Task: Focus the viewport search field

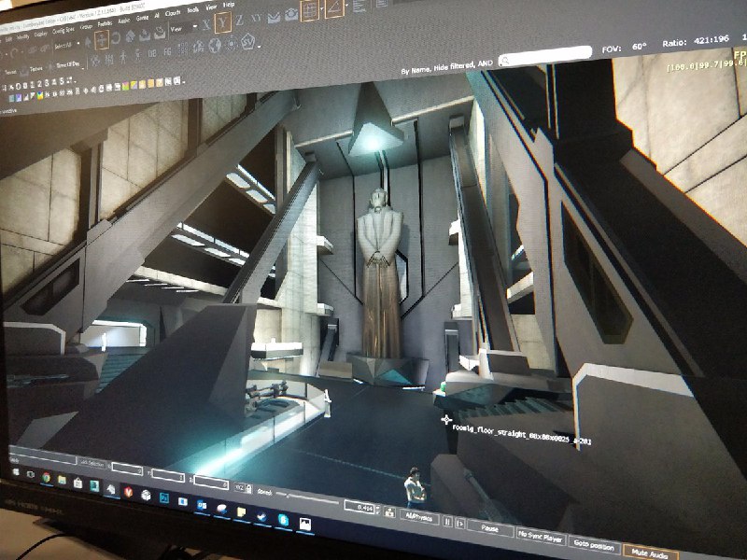Action: 544,56
